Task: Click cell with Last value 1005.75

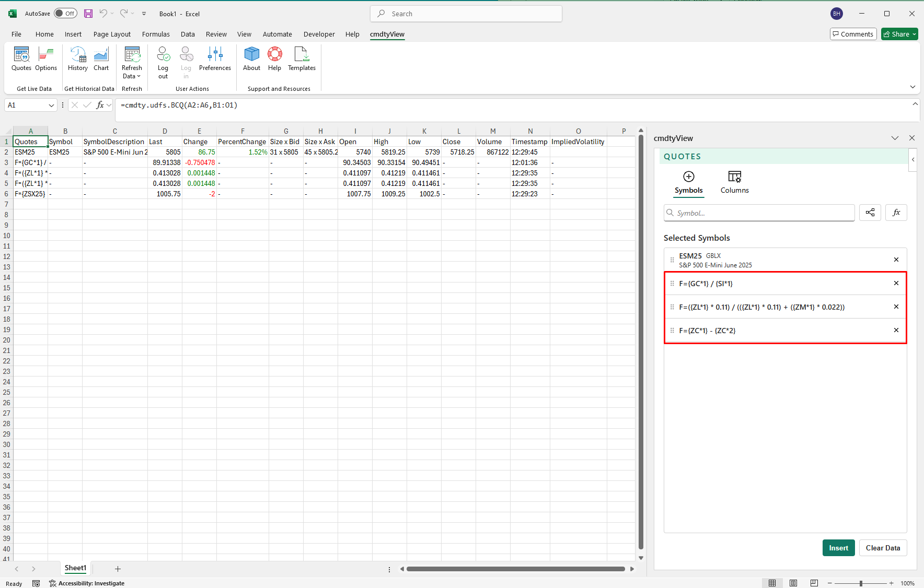Action: click(x=165, y=194)
